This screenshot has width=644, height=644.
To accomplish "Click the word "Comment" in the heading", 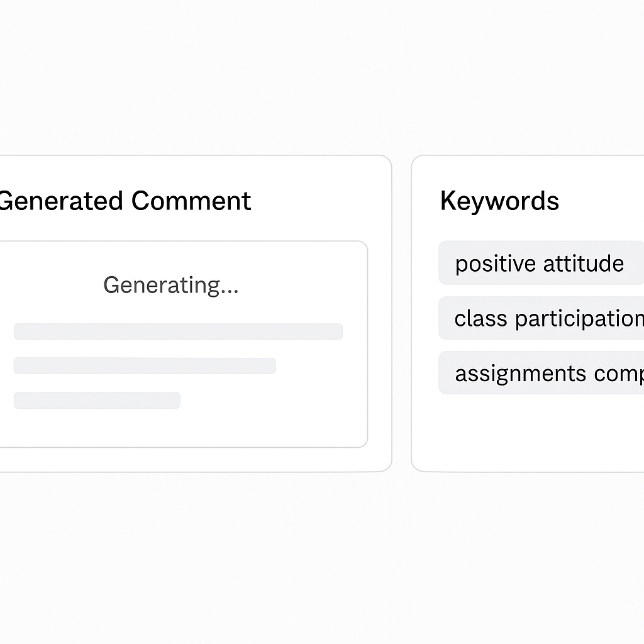I will 191,201.
